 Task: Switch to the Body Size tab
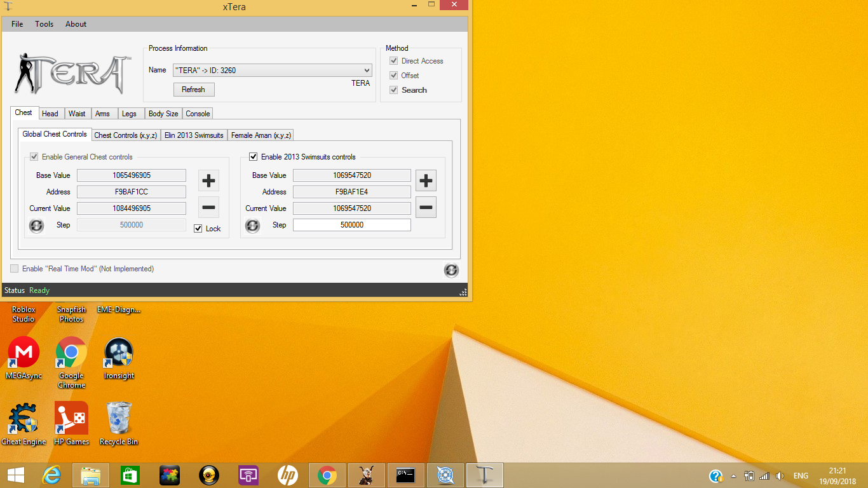click(x=163, y=114)
